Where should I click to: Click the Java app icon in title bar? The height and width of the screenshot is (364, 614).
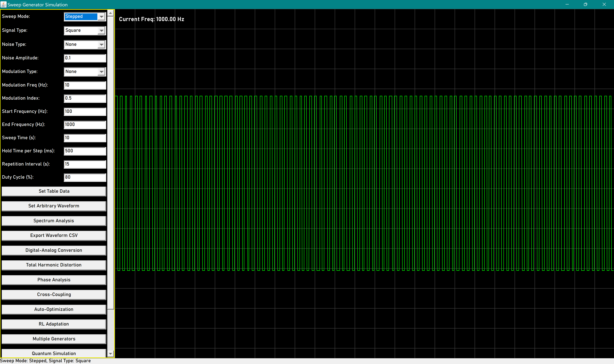coord(4,4)
